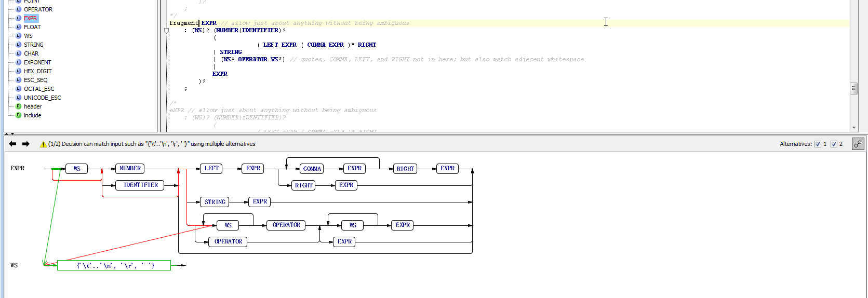Screen dimensions: 868x298
Task: Click the NUMBER node in syntax diagram
Action: point(130,168)
